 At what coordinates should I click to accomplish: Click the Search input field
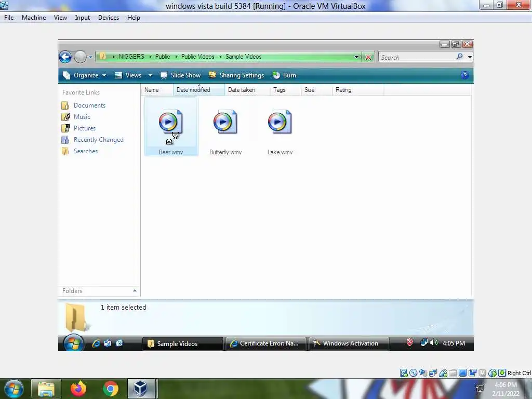[417, 57]
